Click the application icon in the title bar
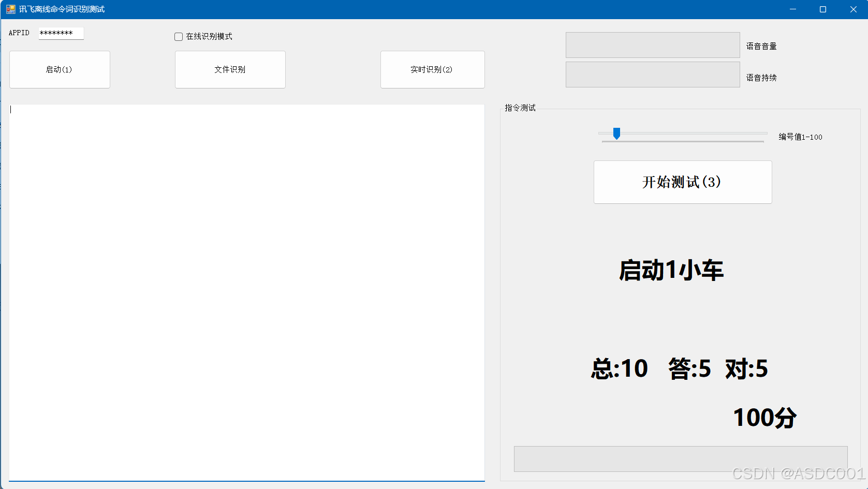 (x=11, y=9)
